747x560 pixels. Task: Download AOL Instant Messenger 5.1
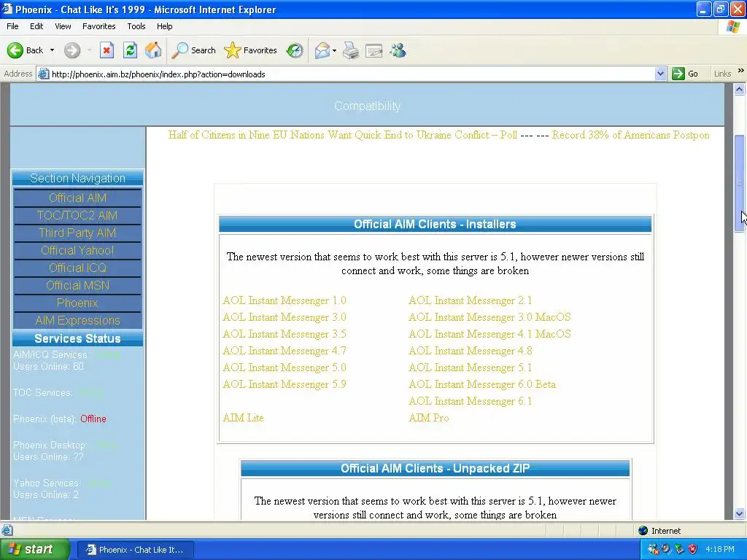pos(471,367)
